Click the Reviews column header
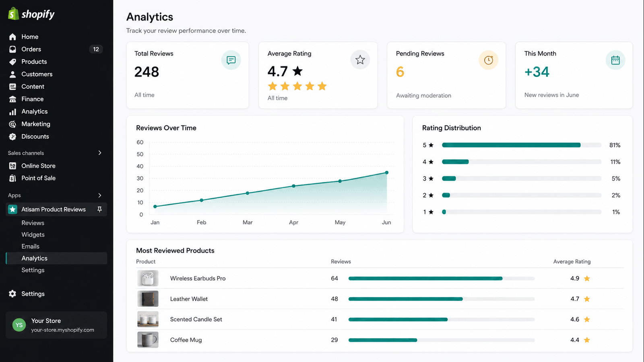 click(341, 261)
